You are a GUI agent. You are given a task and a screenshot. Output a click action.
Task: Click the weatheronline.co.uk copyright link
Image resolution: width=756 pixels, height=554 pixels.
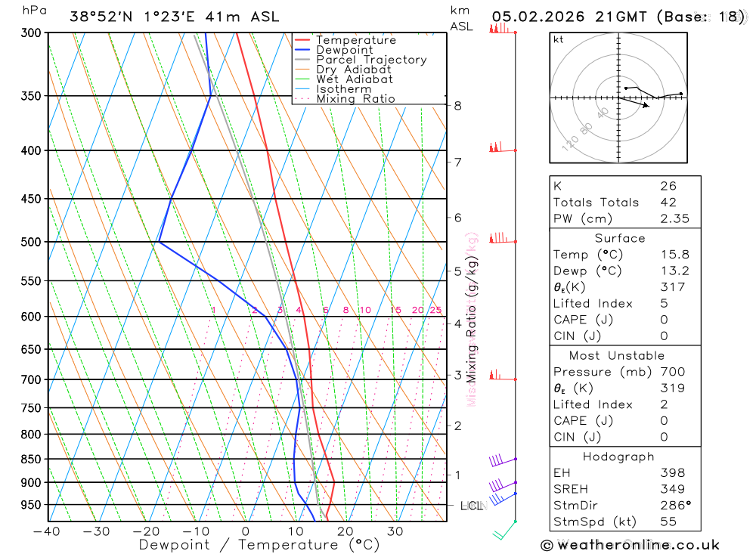(x=631, y=546)
